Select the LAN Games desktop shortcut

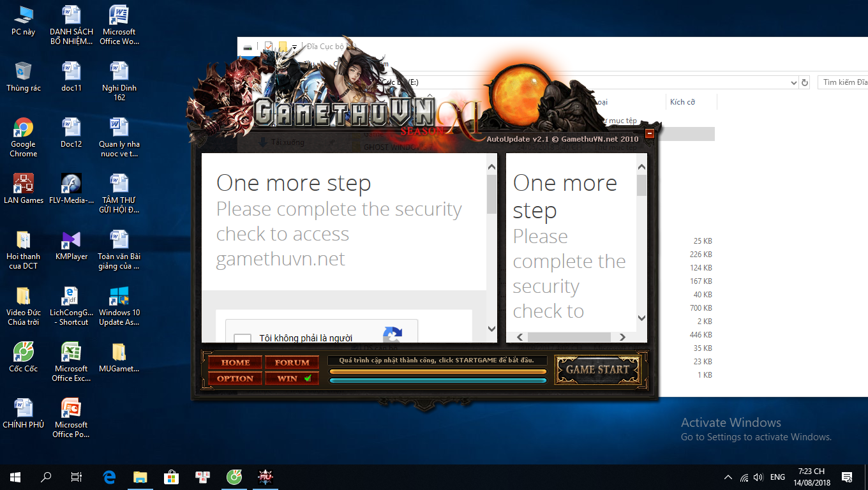pyautogui.click(x=24, y=189)
